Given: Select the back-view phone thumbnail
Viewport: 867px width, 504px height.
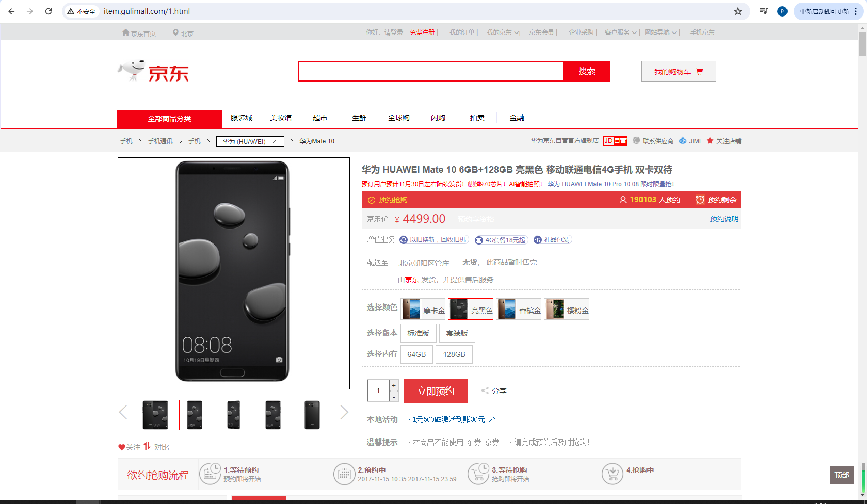Looking at the screenshot, I should [x=312, y=415].
